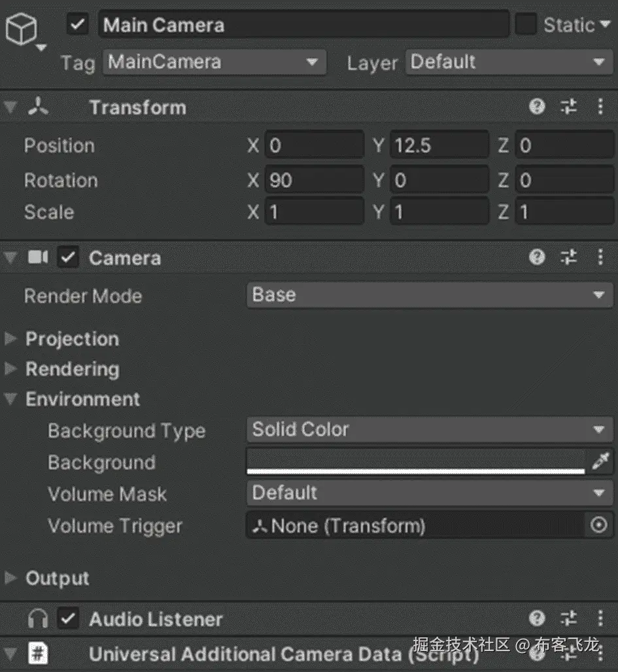Open Transform component presets icon
This screenshot has height=672, width=618.
tap(569, 107)
